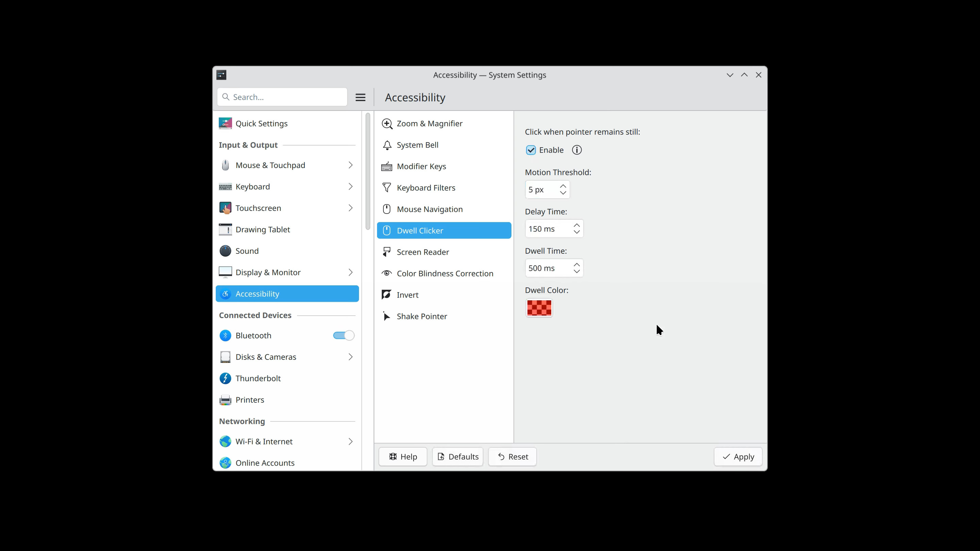
Task: Expand Mouse & Touchpad chevron
Action: [x=350, y=165]
